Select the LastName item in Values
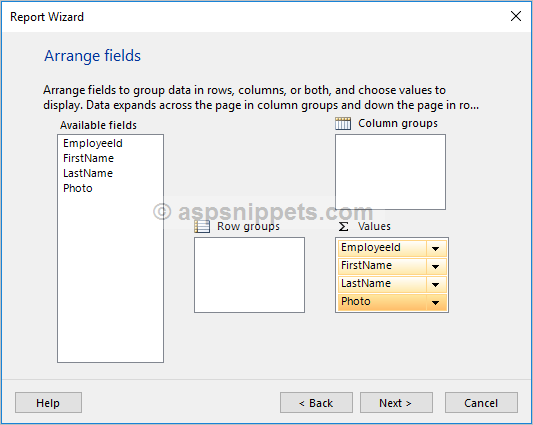 [382, 285]
